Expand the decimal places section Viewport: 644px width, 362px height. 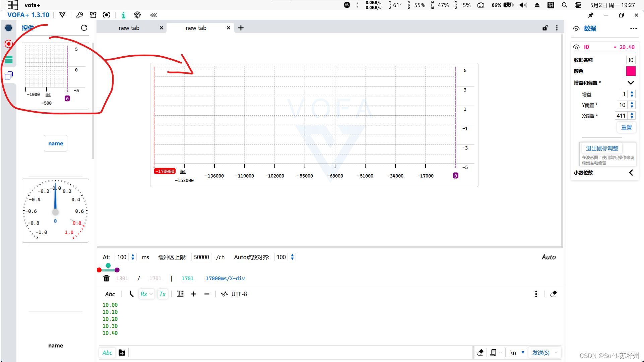(631, 173)
